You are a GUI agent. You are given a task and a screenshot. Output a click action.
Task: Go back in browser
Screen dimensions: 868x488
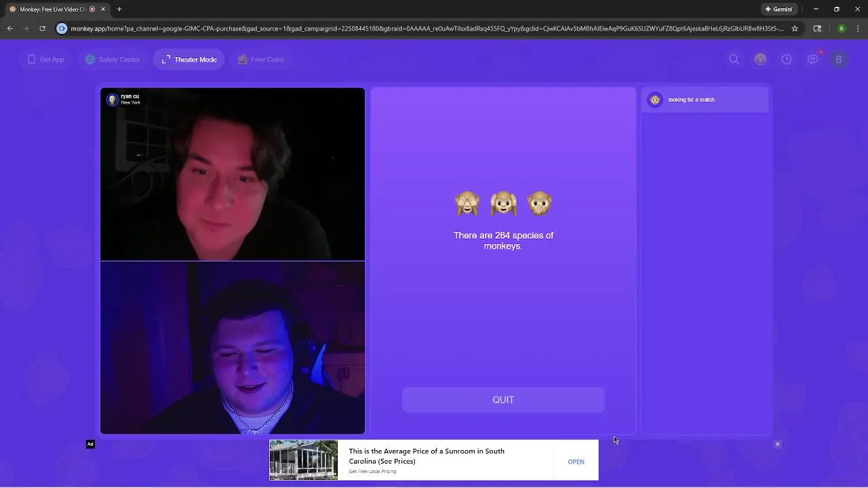(9, 28)
